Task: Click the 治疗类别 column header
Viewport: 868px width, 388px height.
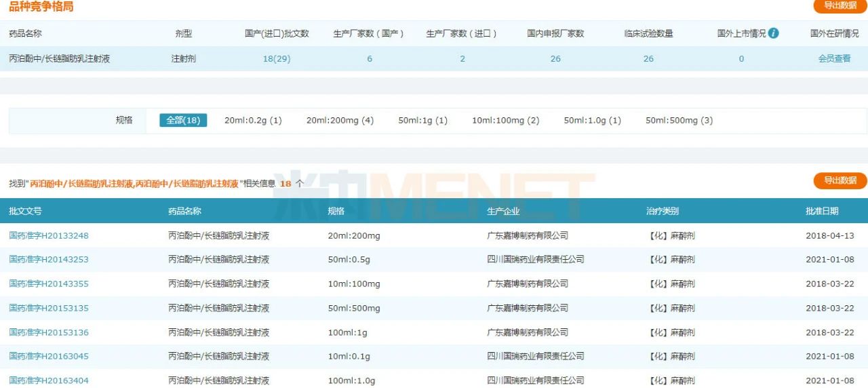Action: click(x=663, y=211)
